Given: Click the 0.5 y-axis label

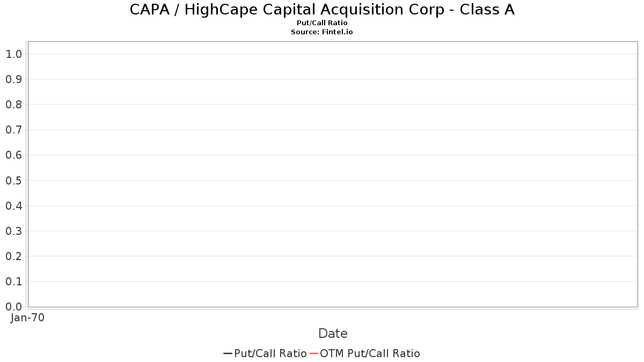Looking at the screenshot, I should [x=13, y=181].
